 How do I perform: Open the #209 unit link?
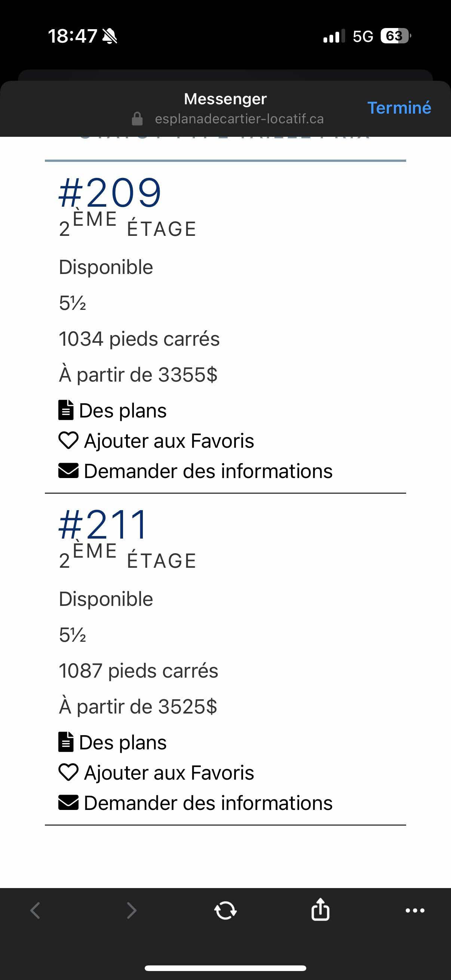(x=110, y=192)
